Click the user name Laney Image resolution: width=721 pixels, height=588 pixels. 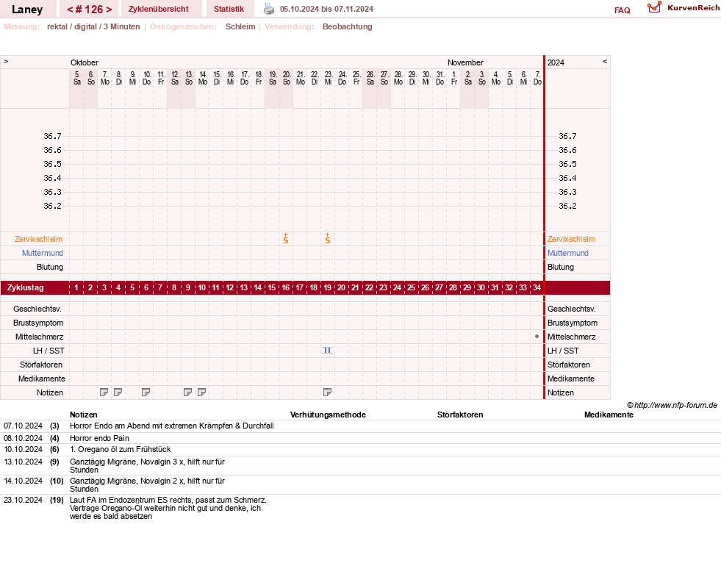(27, 10)
